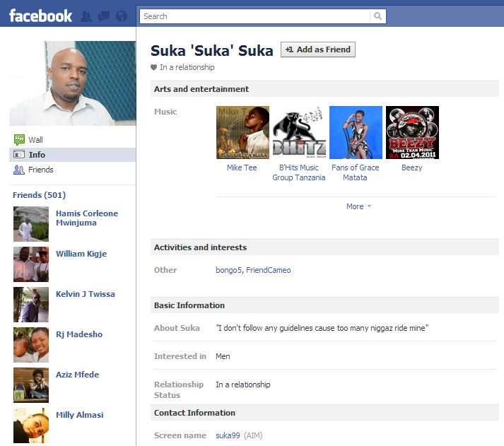Click the search magnifier button

[x=378, y=16]
